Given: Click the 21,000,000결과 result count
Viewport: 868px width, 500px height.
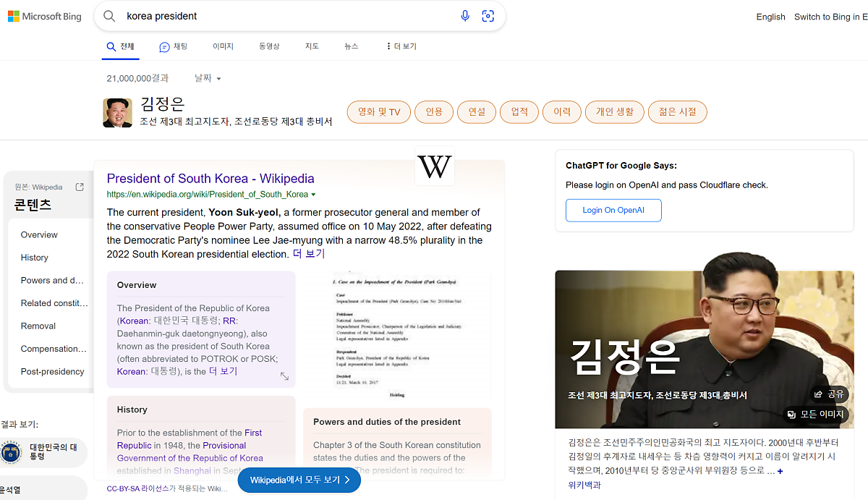Looking at the screenshot, I should 137,78.
